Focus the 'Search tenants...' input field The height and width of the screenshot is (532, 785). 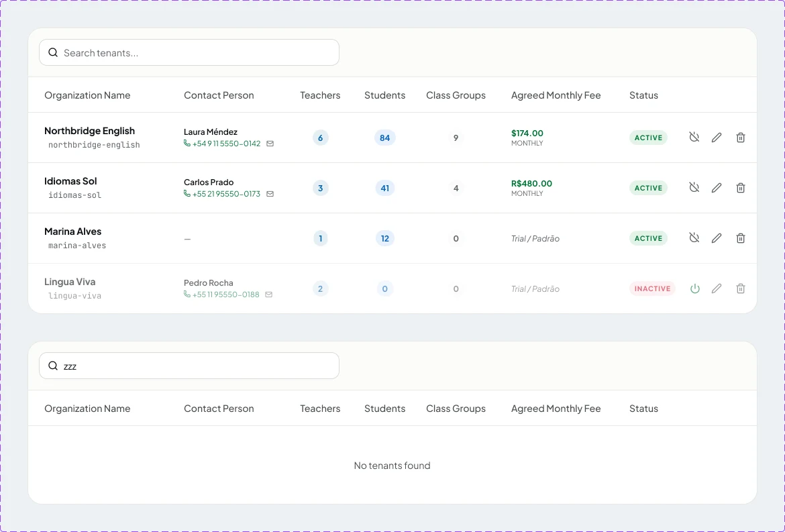(x=189, y=52)
